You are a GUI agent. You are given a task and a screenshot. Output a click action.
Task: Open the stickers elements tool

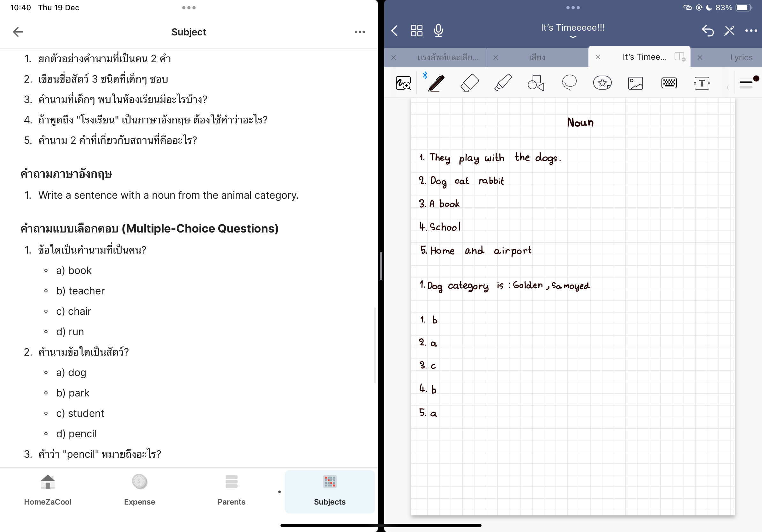(602, 83)
